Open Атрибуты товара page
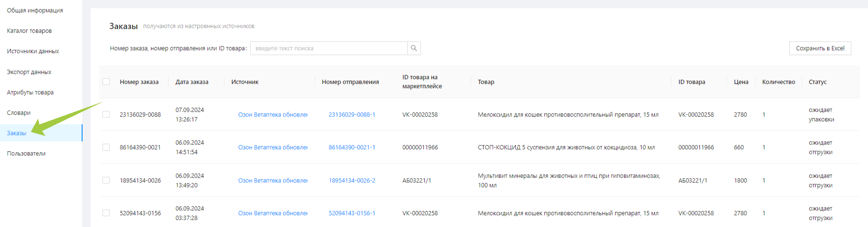 (x=30, y=92)
